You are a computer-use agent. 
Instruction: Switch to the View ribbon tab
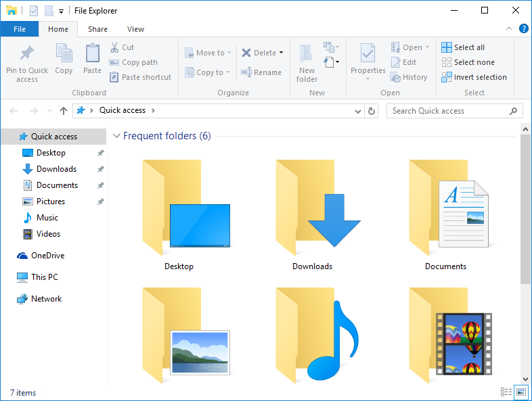(x=135, y=29)
